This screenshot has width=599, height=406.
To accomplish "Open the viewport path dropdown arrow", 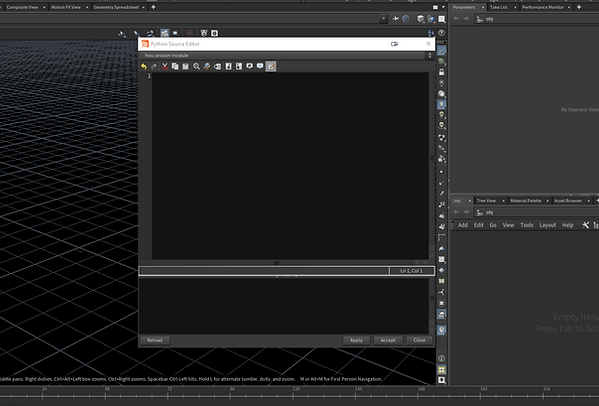I will click(x=383, y=19).
